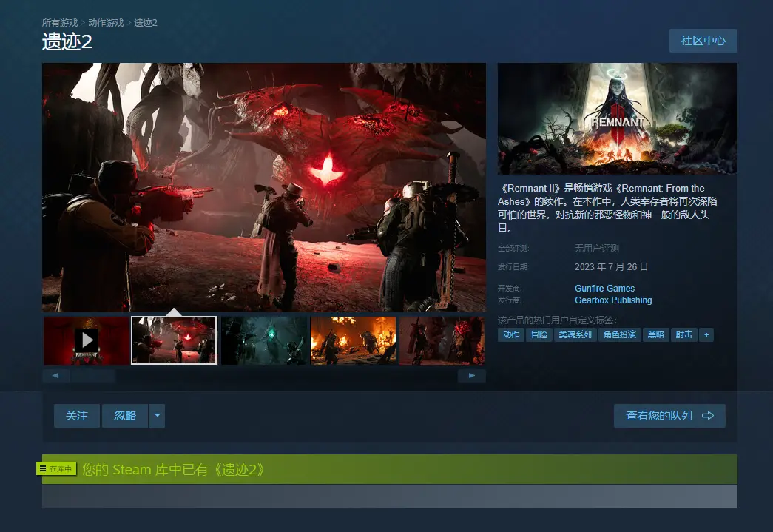Expand the dropdown arrow next to 忽略
This screenshot has width=773, height=532.
(158, 416)
